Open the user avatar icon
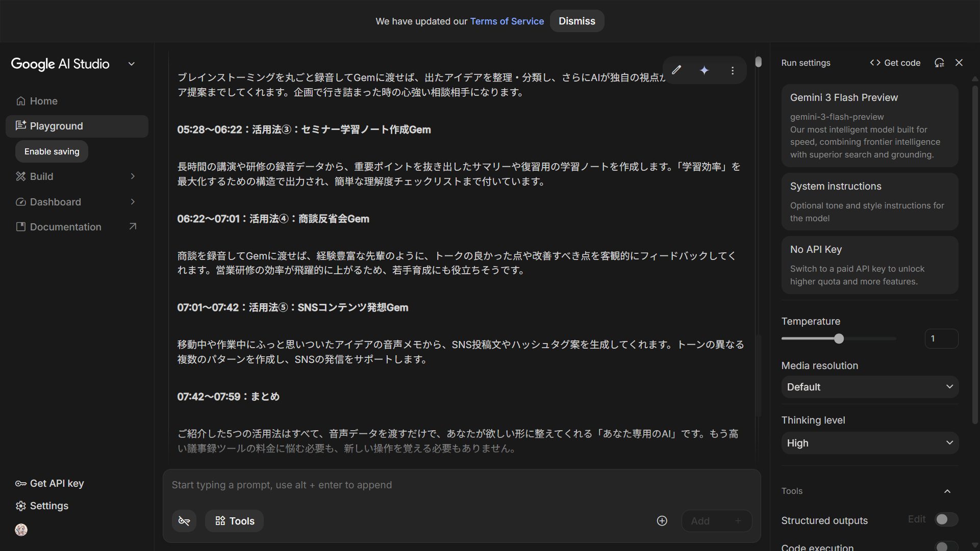This screenshot has width=980, height=551. [21, 530]
